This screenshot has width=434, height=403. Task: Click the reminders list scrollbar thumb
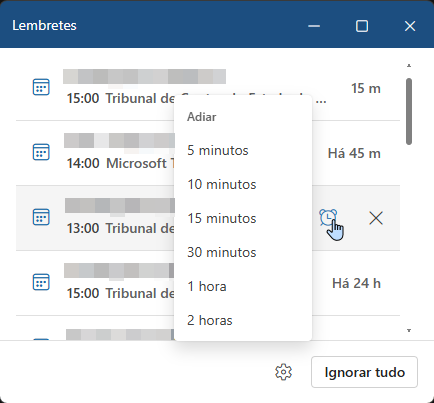pos(409,111)
